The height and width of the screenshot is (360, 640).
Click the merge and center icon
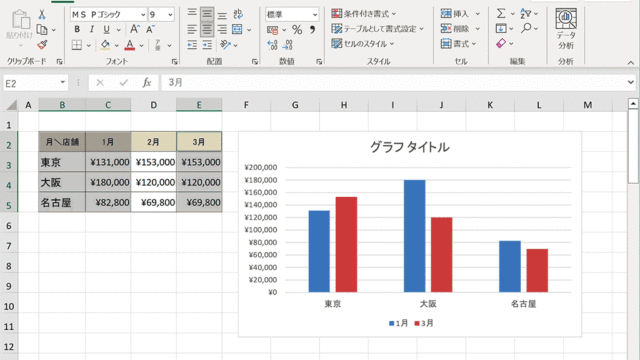237,29
